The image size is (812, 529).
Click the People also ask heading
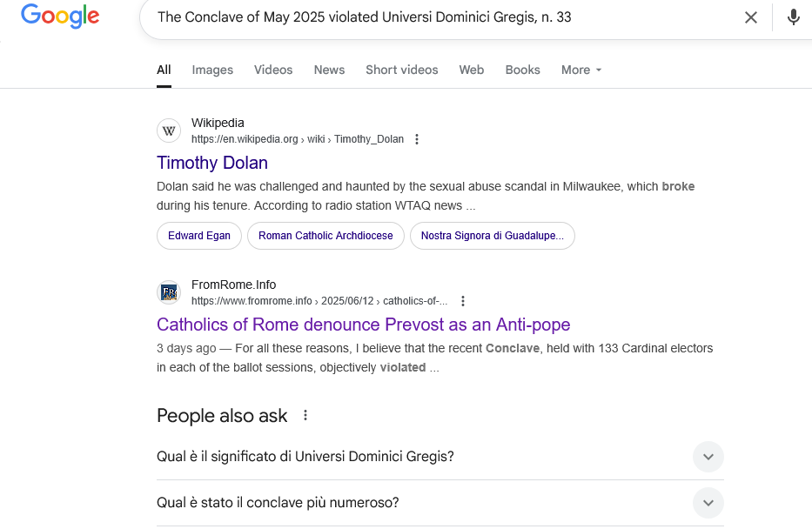222,416
